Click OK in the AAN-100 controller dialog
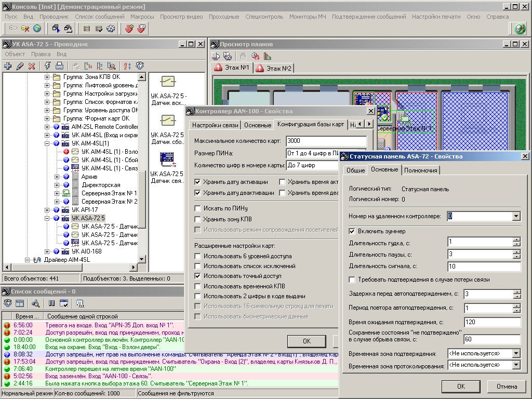Screen dimensions: 532x399 (x=307, y=341)
